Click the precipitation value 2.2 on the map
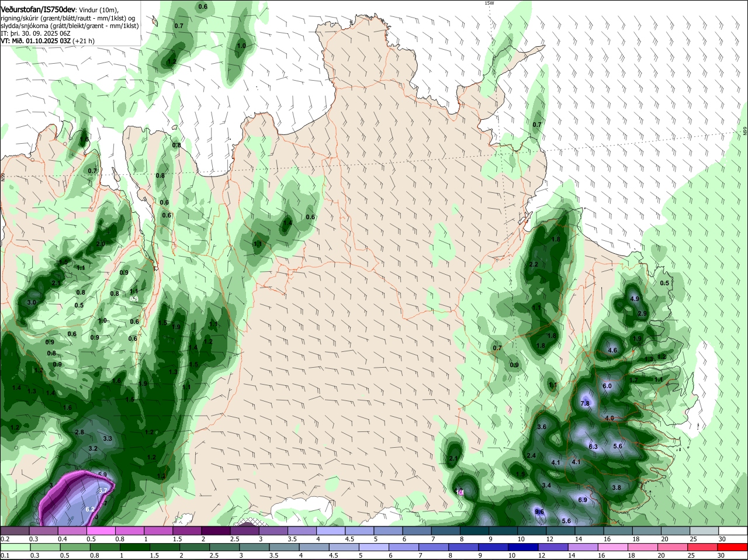Viewport: 748px width, 560px height. [534, 265]
